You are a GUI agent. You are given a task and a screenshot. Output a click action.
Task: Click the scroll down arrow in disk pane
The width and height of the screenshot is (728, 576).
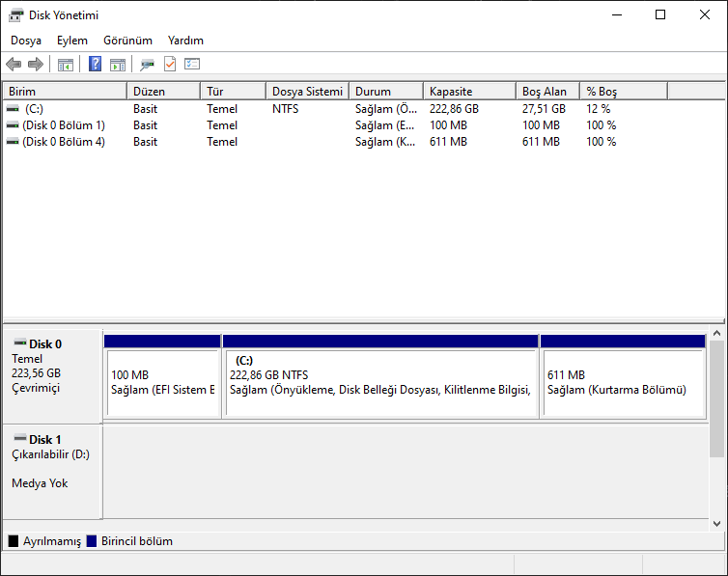pyautogui.click(x=716, y=524)
